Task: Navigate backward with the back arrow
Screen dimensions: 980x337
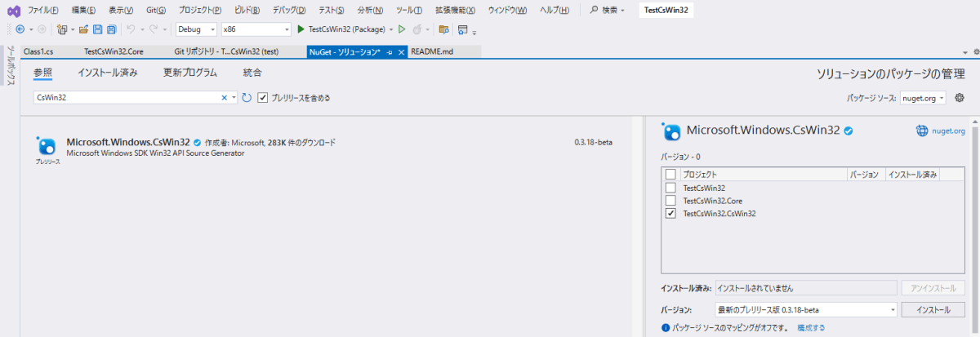Action: 20,29
